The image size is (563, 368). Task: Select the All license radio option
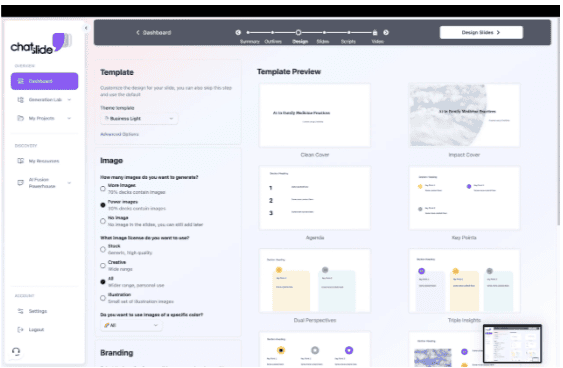point(103,282)
